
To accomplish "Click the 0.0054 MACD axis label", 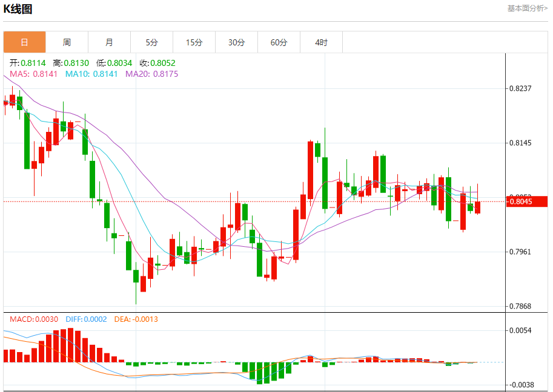I will coord(520,330).
